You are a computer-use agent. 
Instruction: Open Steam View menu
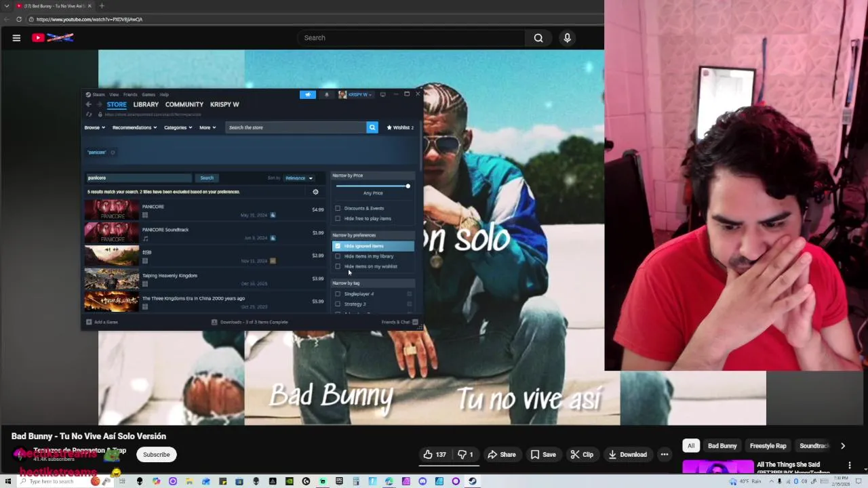click(x=114, y=94)
